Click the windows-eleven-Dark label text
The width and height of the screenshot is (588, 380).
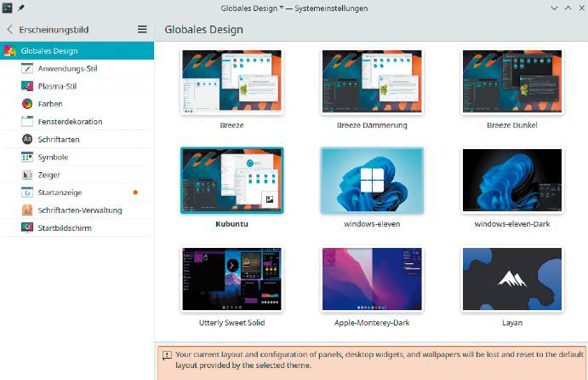(512, 224)
